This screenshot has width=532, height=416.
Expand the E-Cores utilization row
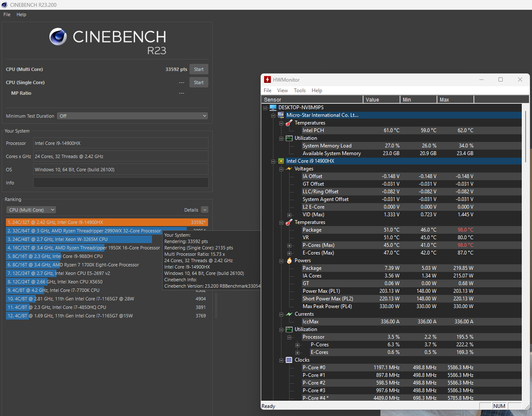click(x=298, y=353)
